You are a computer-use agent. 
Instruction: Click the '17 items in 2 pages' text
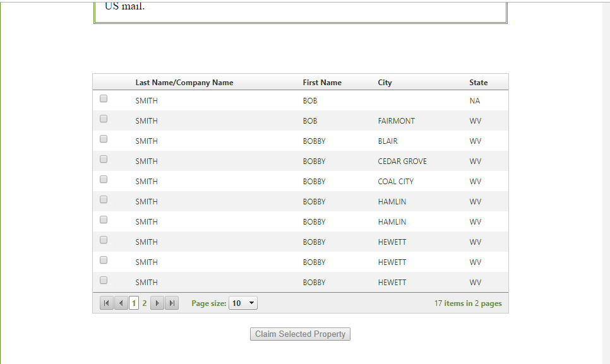(x=468, y=303)
